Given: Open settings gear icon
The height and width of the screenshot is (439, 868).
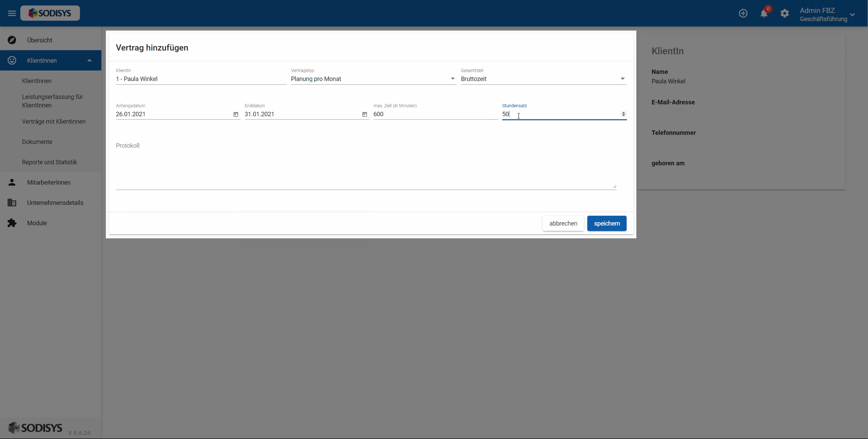Looking at the screenshot, I should point(784,13).
